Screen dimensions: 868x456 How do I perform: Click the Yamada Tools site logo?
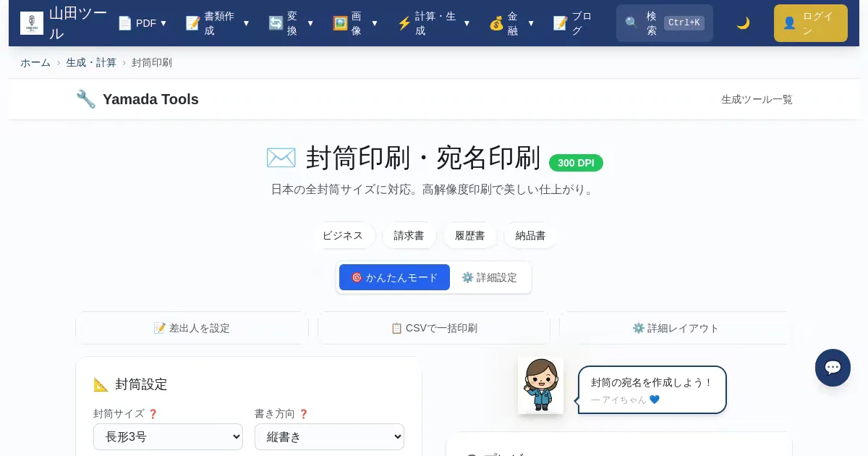(x=32, y=23)
